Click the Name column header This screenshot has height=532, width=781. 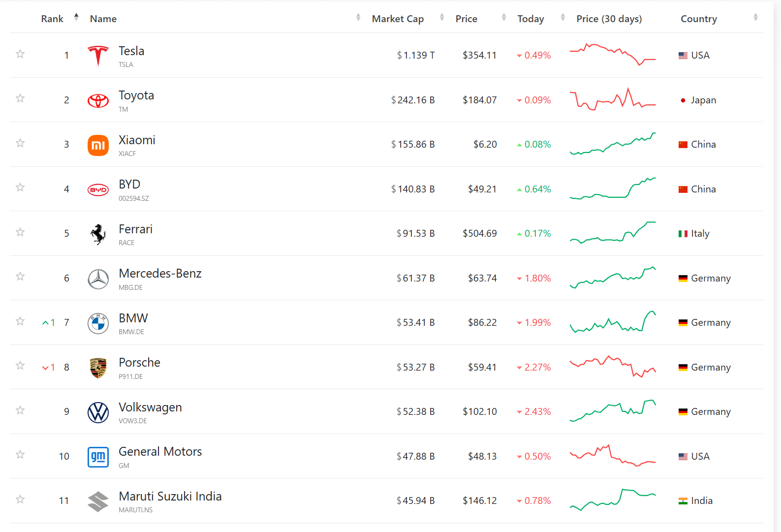[x=103, y=19]
